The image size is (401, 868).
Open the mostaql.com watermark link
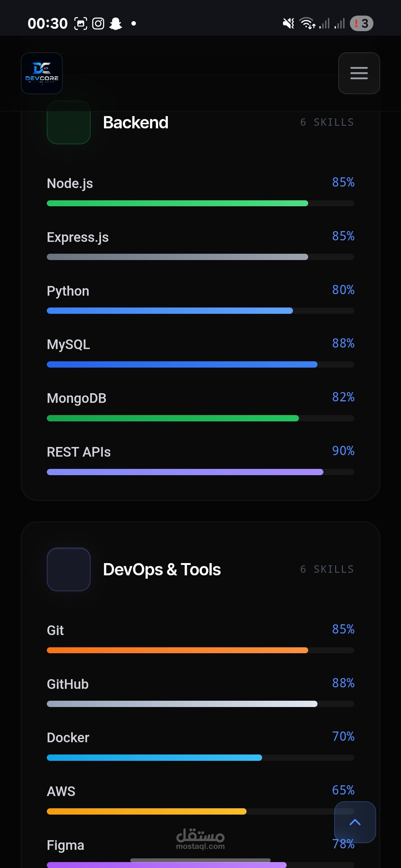[200, 838]
